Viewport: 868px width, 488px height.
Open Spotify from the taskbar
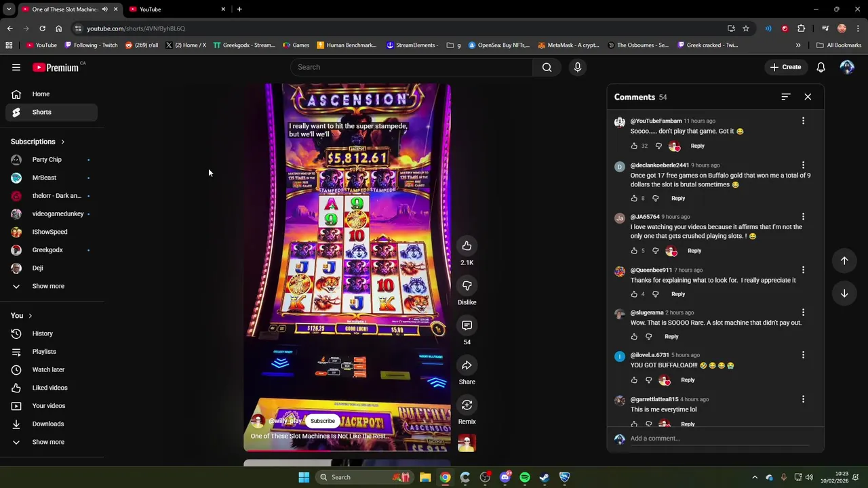point(525,477)
